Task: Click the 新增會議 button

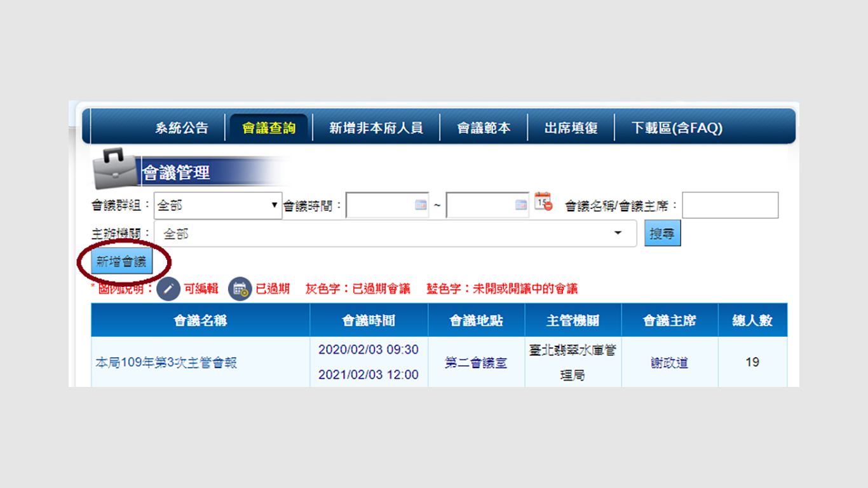Action: point(121,262)
